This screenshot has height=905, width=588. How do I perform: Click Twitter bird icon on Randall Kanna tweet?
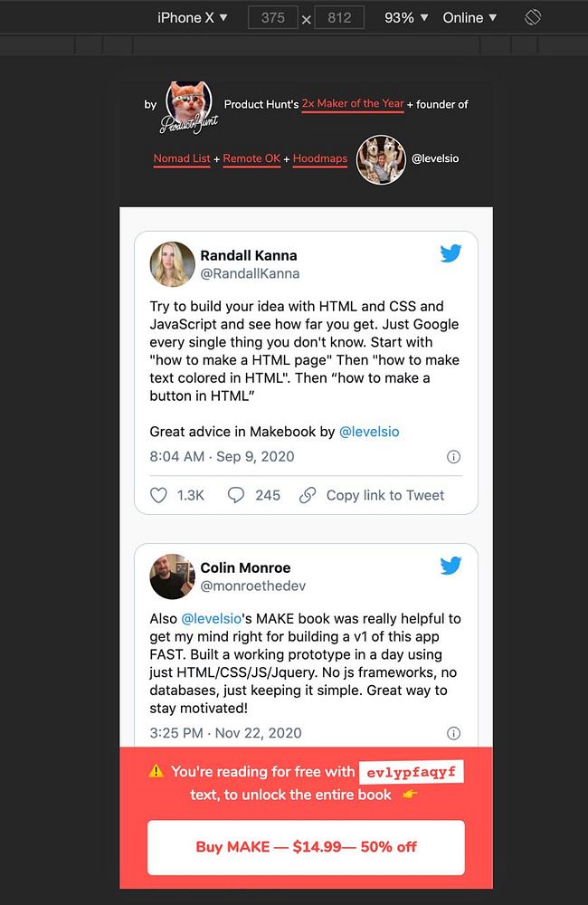pyautogui.click(x=450, y=253)
